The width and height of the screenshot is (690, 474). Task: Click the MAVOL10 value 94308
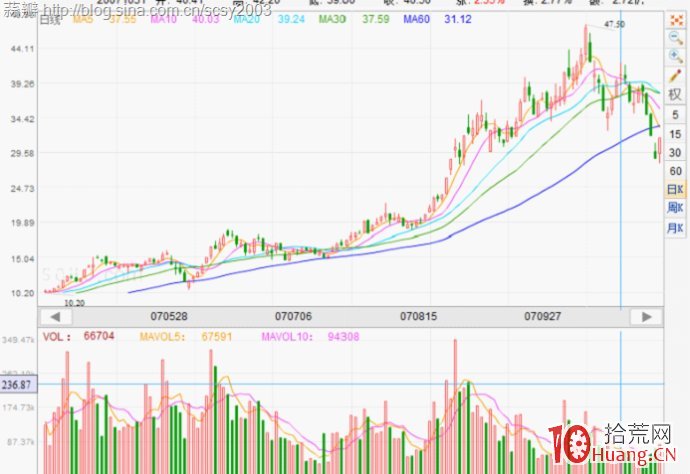click(343, 337)
